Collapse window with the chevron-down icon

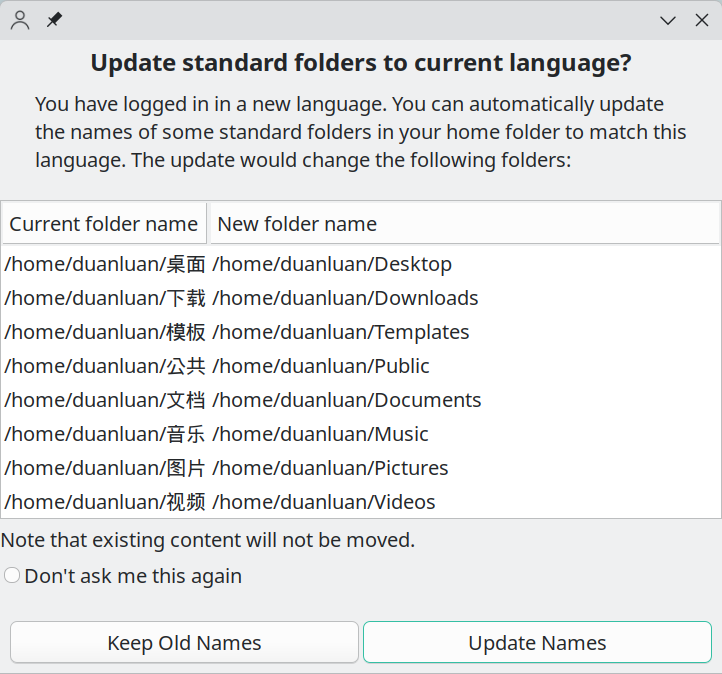tap(668, 20)
